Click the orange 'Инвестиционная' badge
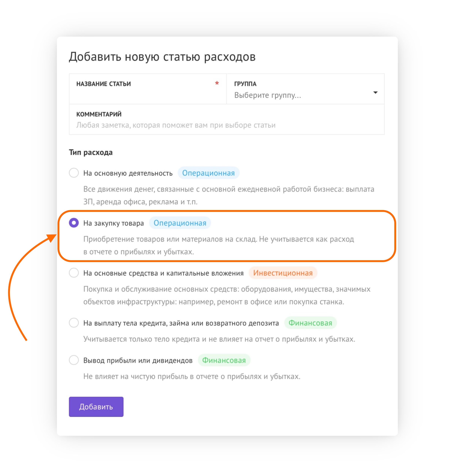This screenshot has width=461, height=476. 283,273
